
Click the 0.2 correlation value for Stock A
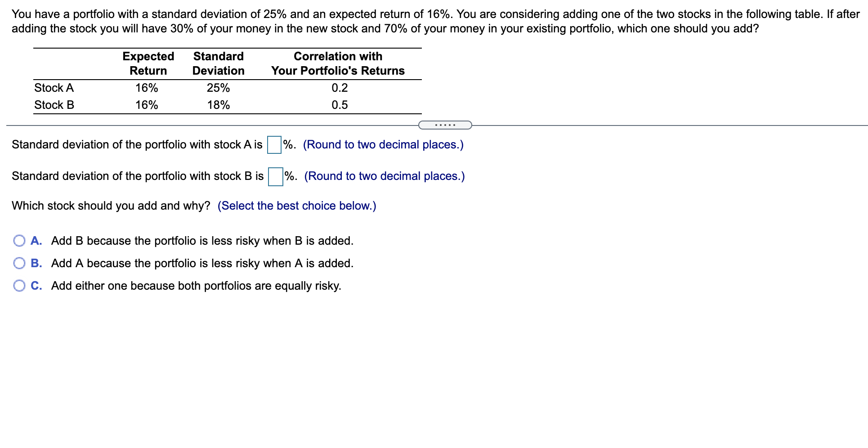point(339,88)
